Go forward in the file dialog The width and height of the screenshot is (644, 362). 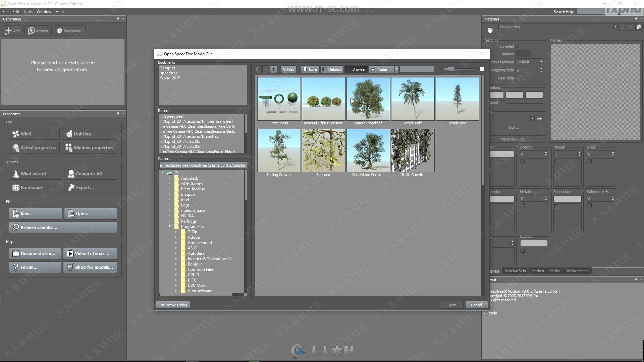[266, 69]
